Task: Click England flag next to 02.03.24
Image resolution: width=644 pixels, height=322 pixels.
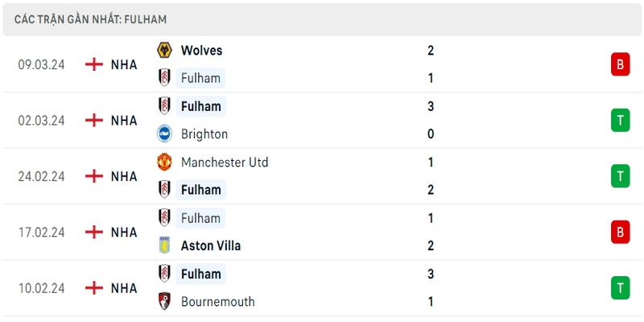Action: coord(94,120)
